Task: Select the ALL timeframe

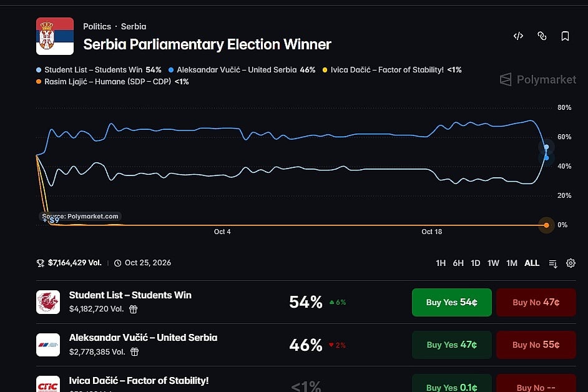Action: (x=532, y=263)
